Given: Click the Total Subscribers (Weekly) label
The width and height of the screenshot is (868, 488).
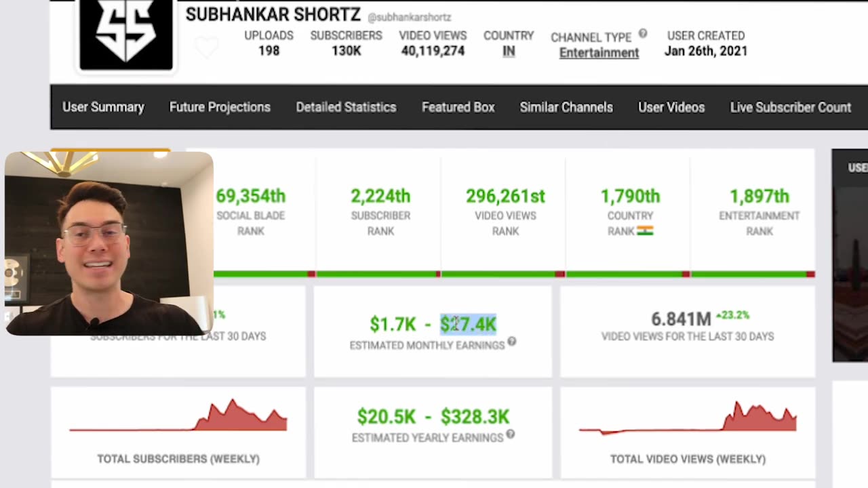Looking at the screenshot, I should [178, 459].
